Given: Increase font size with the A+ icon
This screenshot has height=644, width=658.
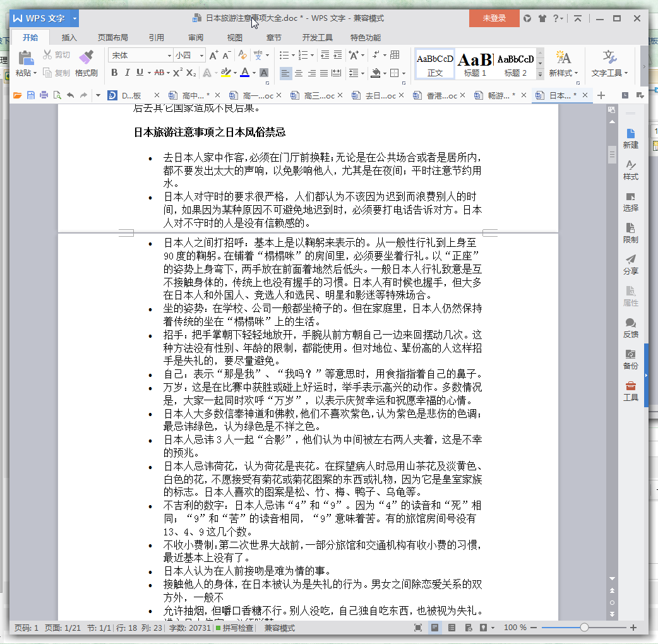Looking at the screenshot, I should (x=213, y=56).
